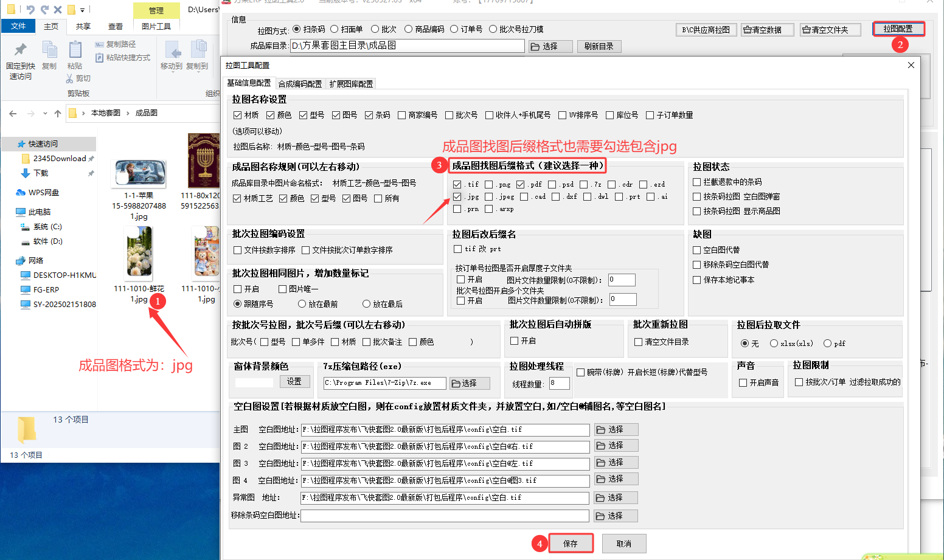Screen dimensions: 944x560
Task: Click the Paste icon in Explorer ribbon
Action: click(75, 50)
